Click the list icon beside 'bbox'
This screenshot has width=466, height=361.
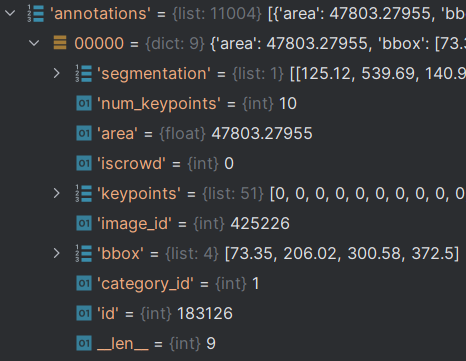[x=84, y=253]
